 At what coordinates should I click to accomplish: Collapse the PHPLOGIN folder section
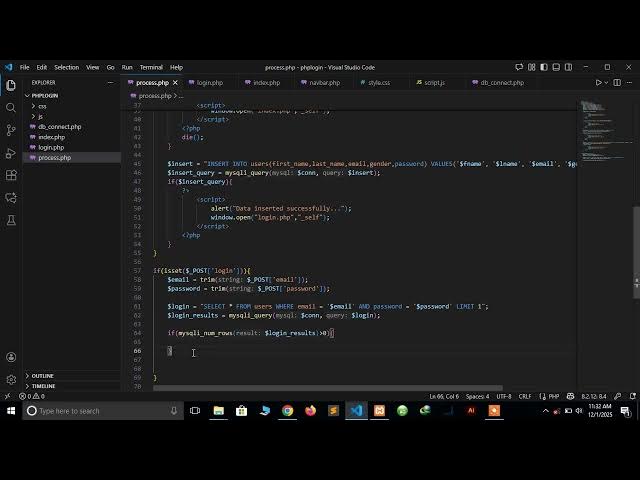click(44, 96)
